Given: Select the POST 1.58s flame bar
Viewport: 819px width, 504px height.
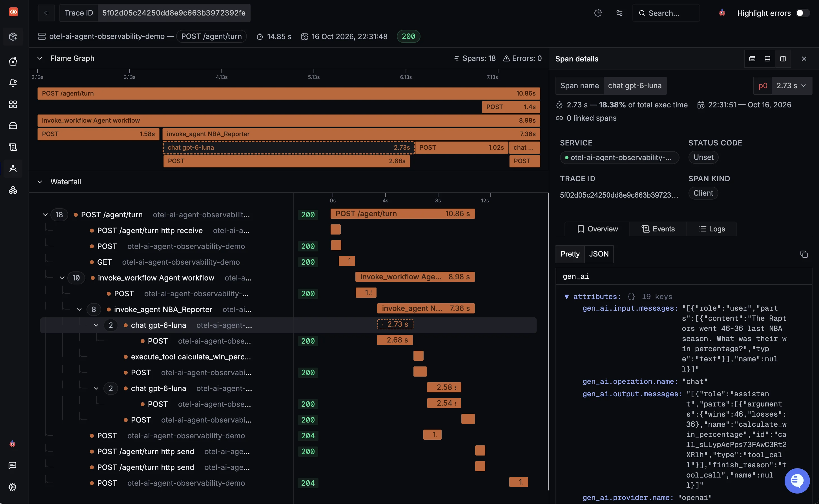Looking at the screenshot, I should 98,134.
